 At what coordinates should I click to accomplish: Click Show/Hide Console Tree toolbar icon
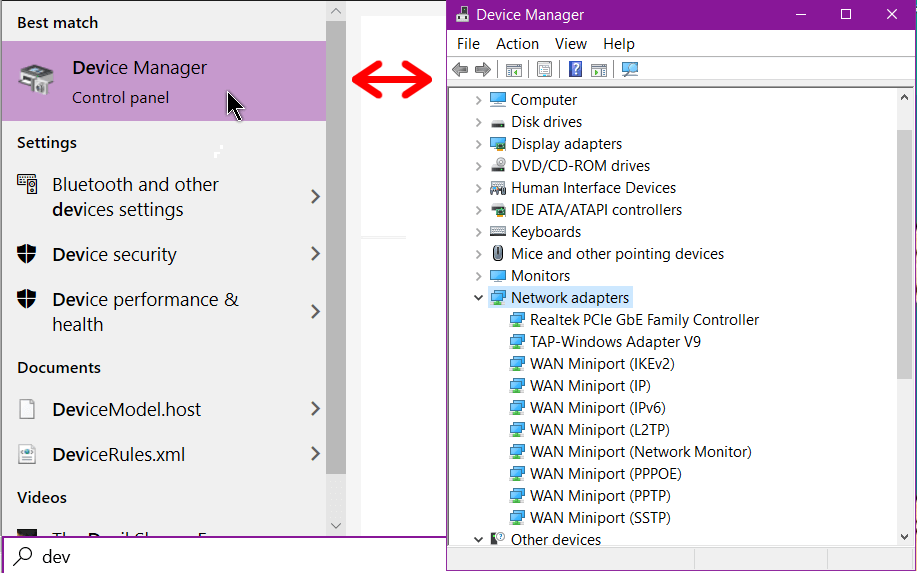(513, 70)
